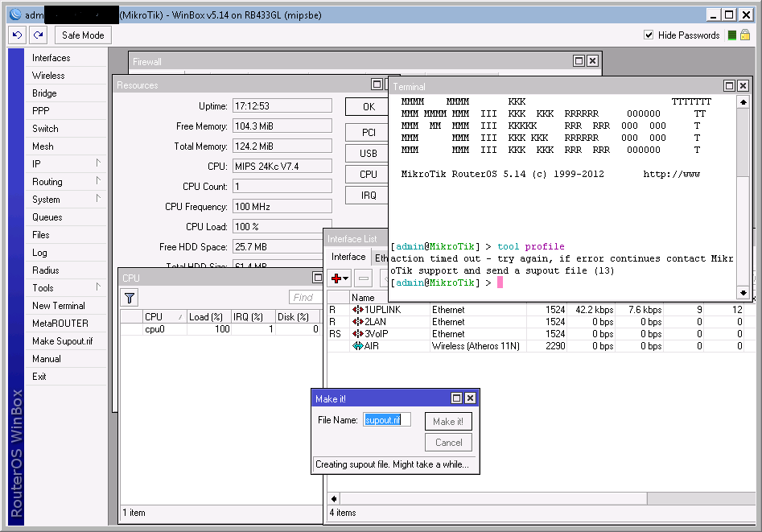
Task: Click the green traffic load indicator icon
Action: click(x=731, y=35)
